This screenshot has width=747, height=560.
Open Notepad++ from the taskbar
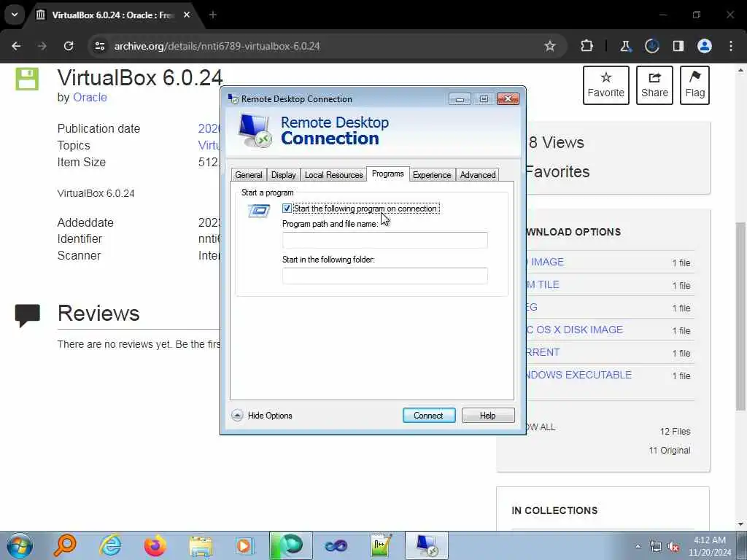click(381, 545)
